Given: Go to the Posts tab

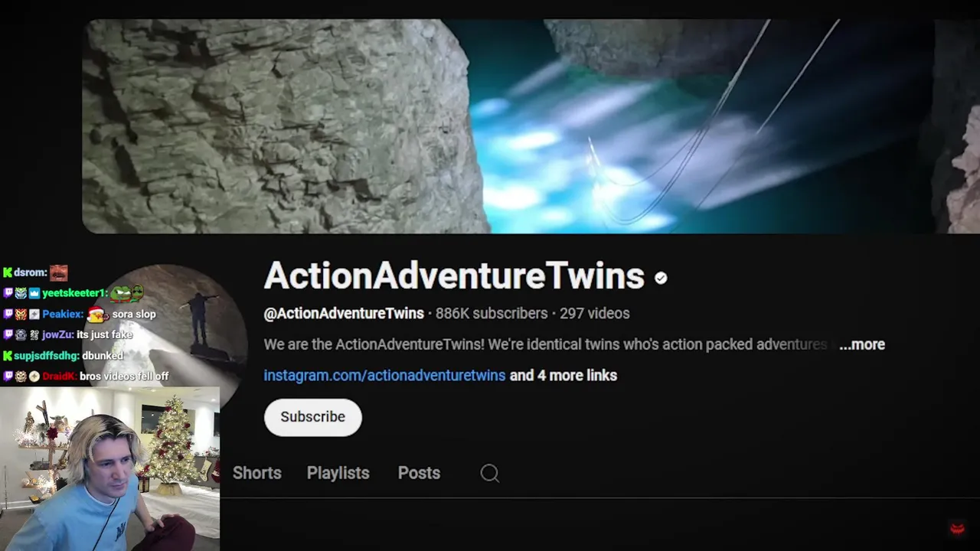Looking at the screenshot, I should pos(419,473).
